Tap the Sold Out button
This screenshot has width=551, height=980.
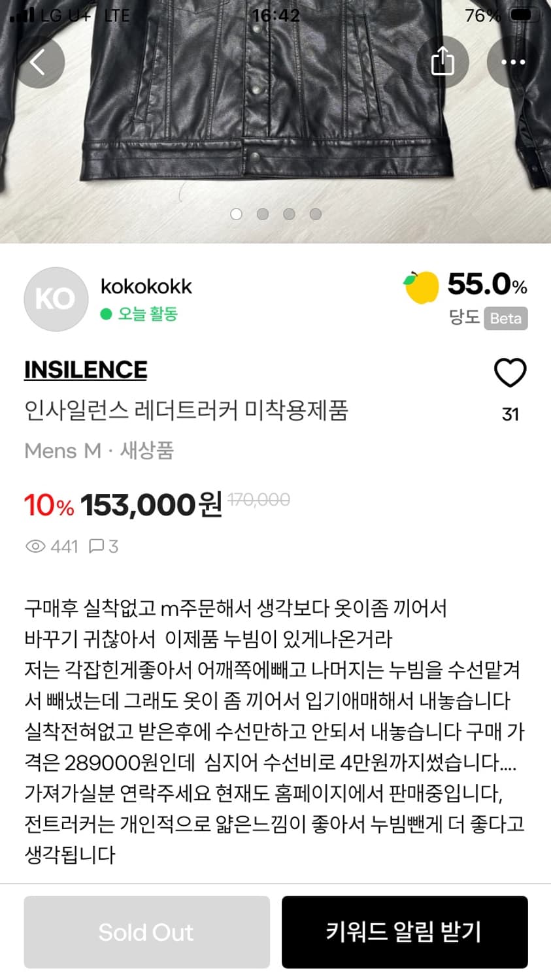146,932
